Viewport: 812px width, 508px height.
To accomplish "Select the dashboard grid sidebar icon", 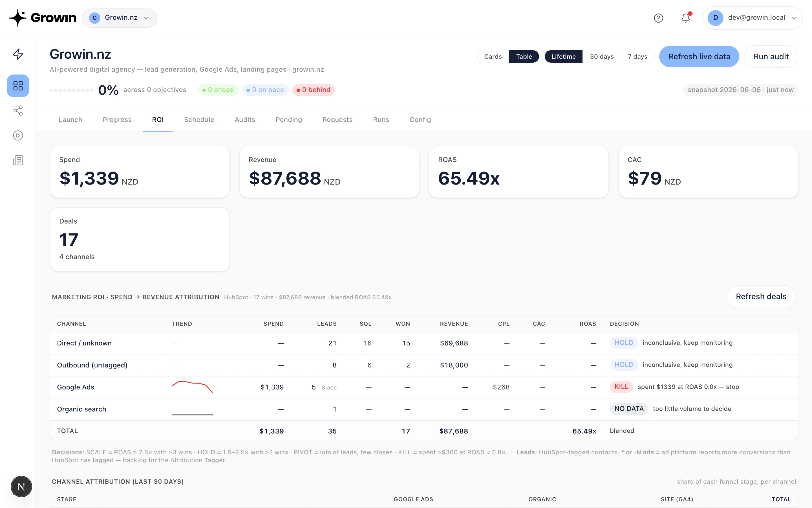I will click(18, 86).
